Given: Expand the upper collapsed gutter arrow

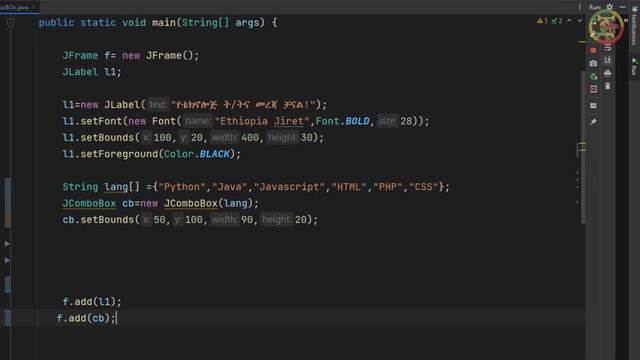Looking at the screenshot, I should point(7,244).
